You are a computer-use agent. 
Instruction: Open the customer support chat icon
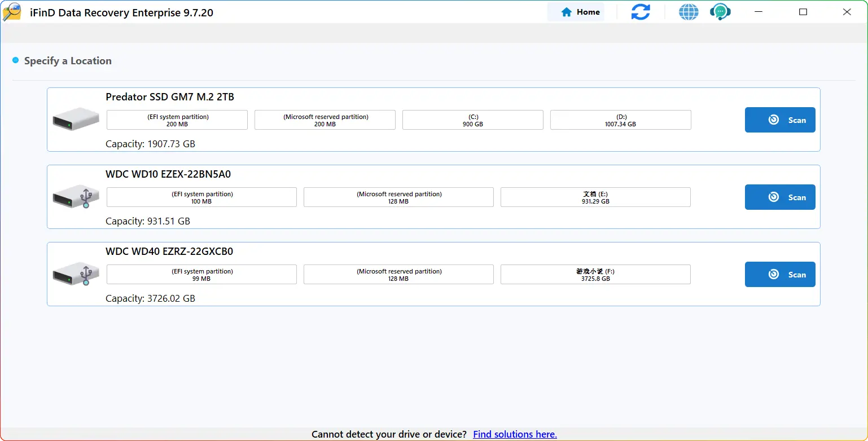720,12
